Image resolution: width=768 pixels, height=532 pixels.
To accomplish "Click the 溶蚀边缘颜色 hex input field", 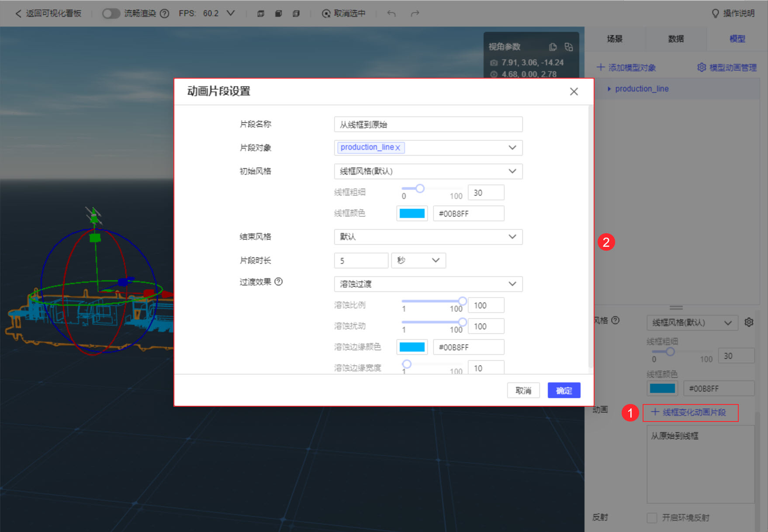I will [x=468, y=347].
